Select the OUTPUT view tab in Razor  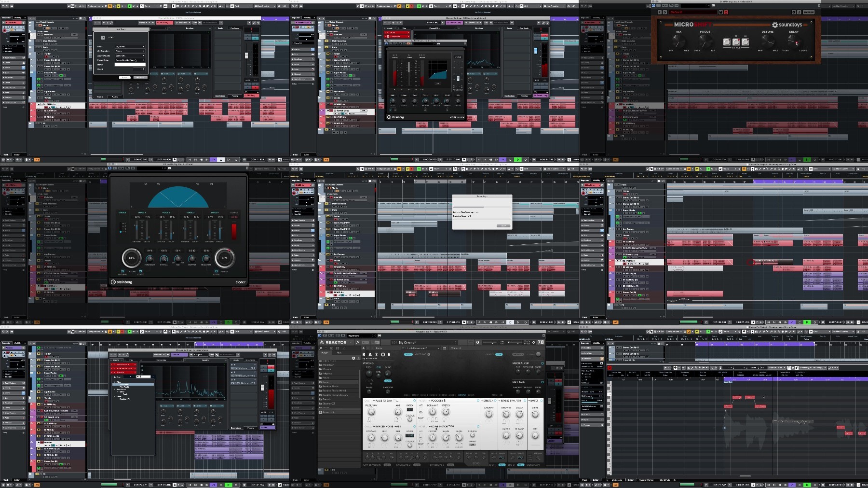coord(462,395)
